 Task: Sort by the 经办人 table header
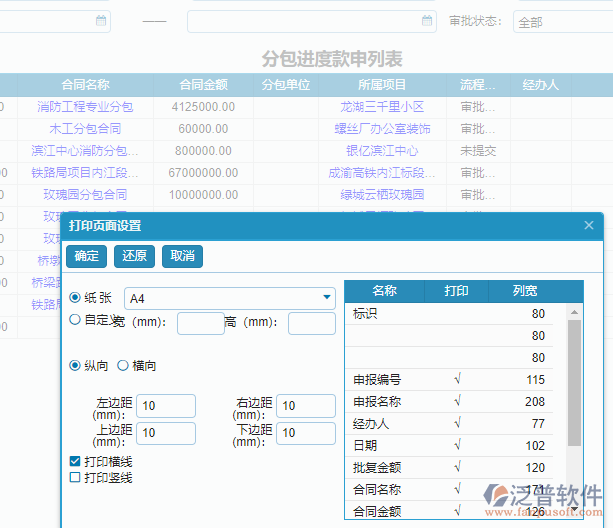541,84
